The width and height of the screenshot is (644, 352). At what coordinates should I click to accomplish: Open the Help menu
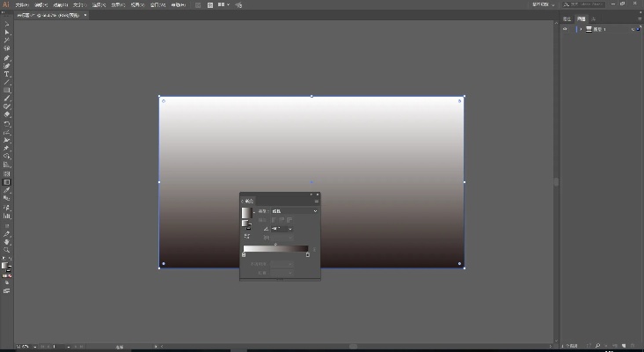[178, 5]
